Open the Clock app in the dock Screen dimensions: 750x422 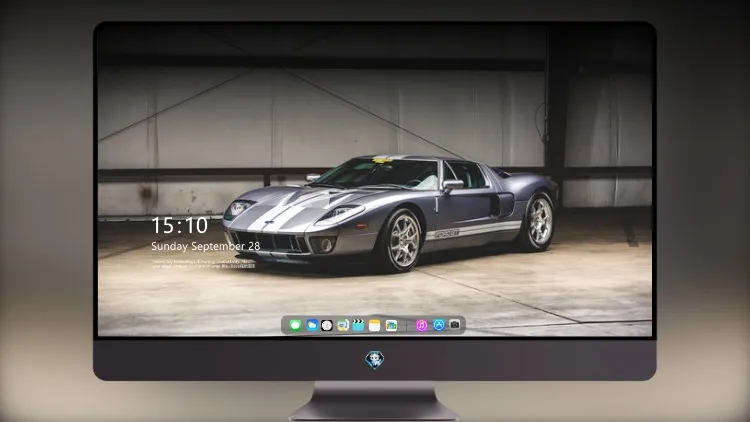tap(327, 325)
